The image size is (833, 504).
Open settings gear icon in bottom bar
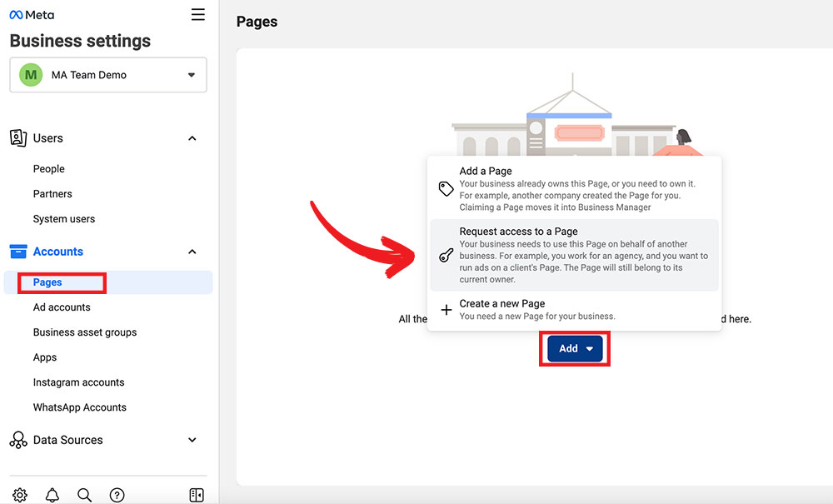coord(20,495)
